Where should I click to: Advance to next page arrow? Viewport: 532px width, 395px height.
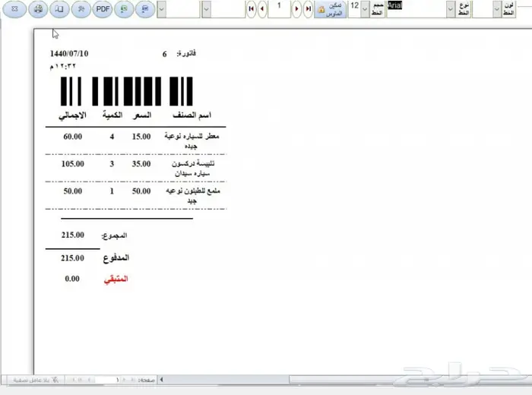pyautogui.click(x=297, y=9)
